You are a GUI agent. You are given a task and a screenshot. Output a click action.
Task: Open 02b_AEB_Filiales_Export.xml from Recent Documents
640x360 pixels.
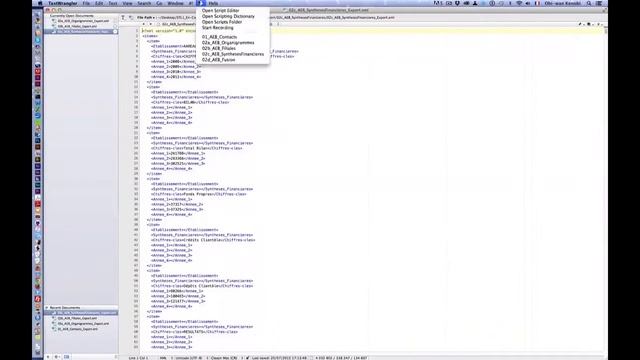(x=77, y=318)
